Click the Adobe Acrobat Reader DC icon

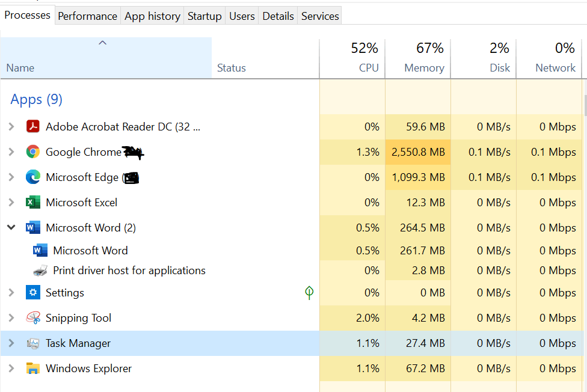33,126
